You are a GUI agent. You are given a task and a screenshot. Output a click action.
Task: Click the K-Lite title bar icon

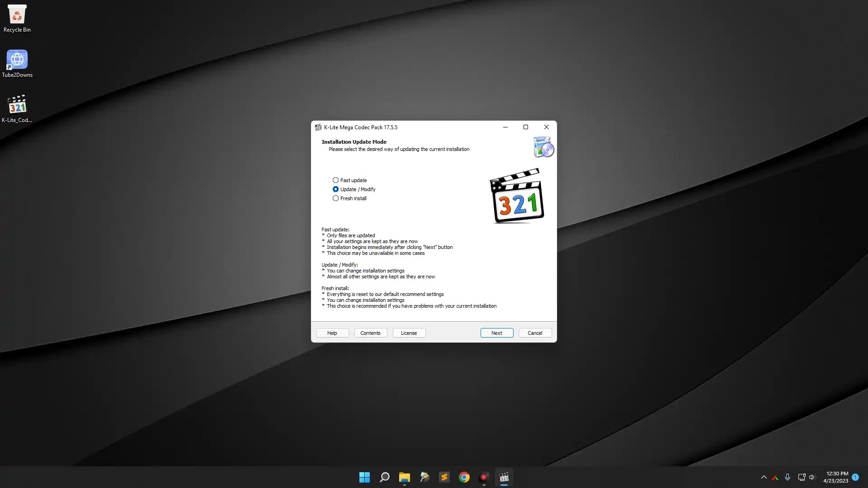click(318, 127)
